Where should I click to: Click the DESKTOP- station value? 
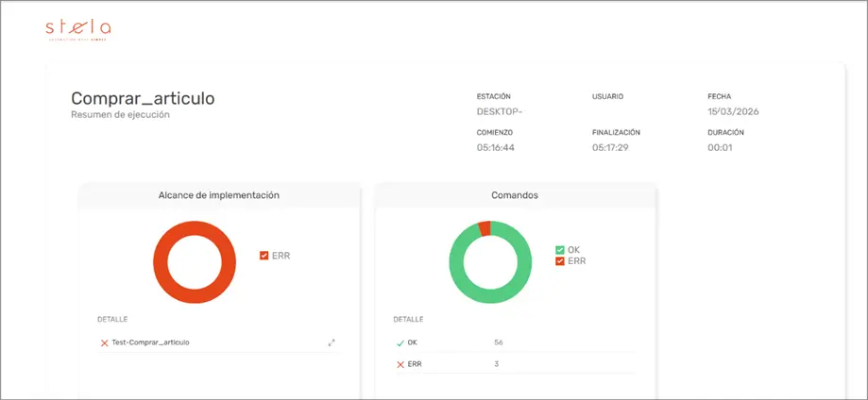(x=500, y=111)
